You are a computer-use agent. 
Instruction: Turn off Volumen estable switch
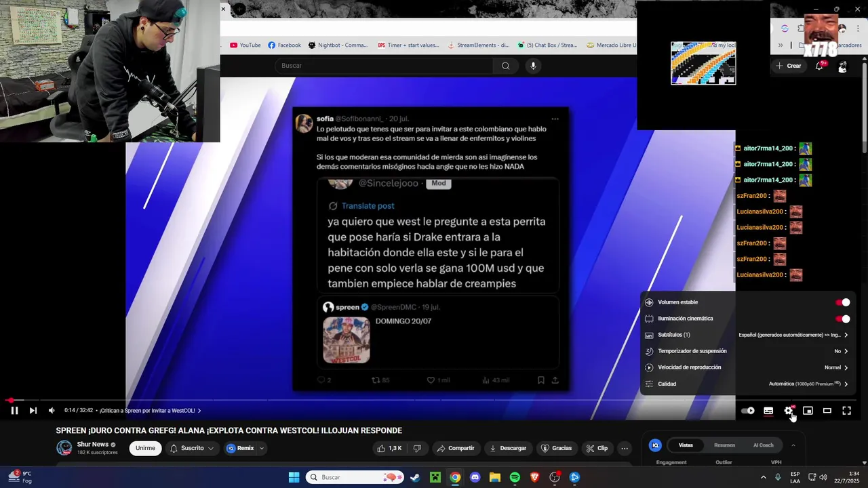click(x=842, y=302)
